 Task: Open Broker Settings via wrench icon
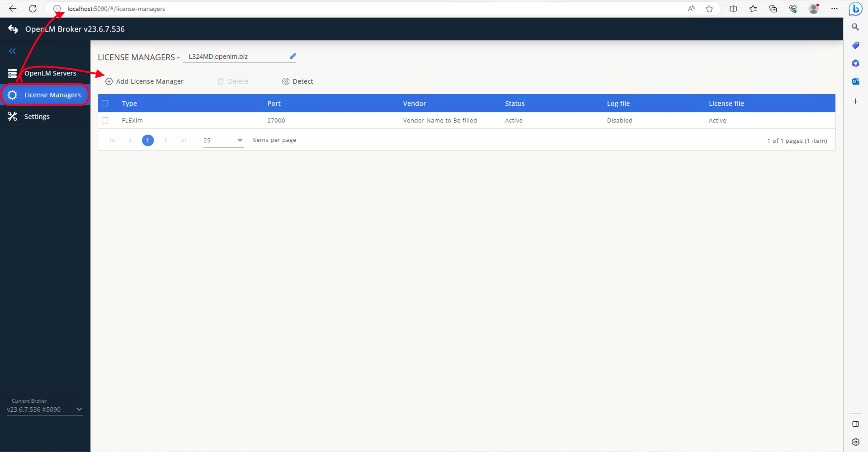[x=12, y=116]
